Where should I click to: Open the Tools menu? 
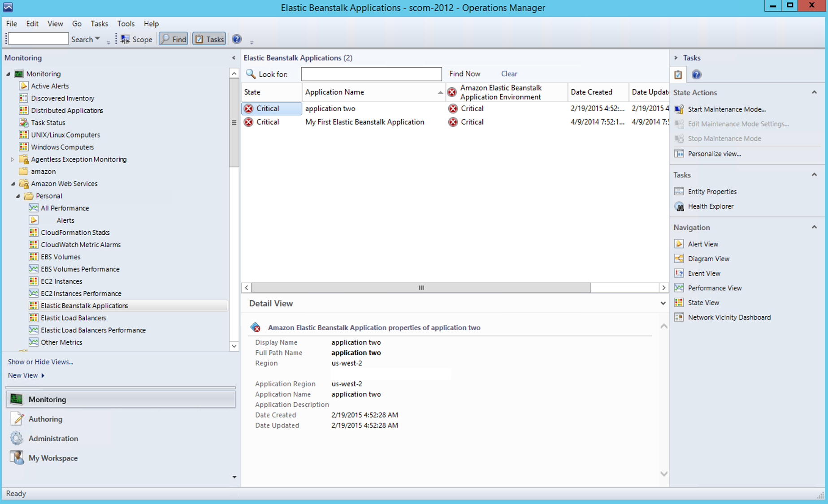click(126, 24)
